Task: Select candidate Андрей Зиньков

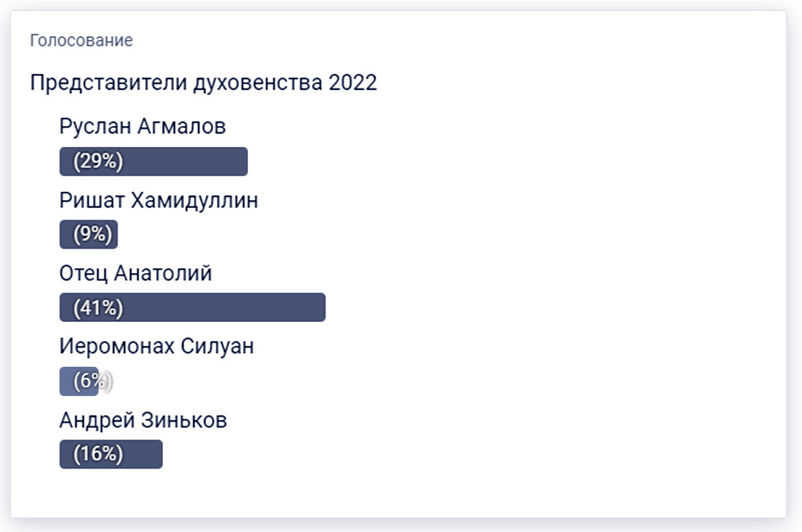Action: click(x=143, y=420)
